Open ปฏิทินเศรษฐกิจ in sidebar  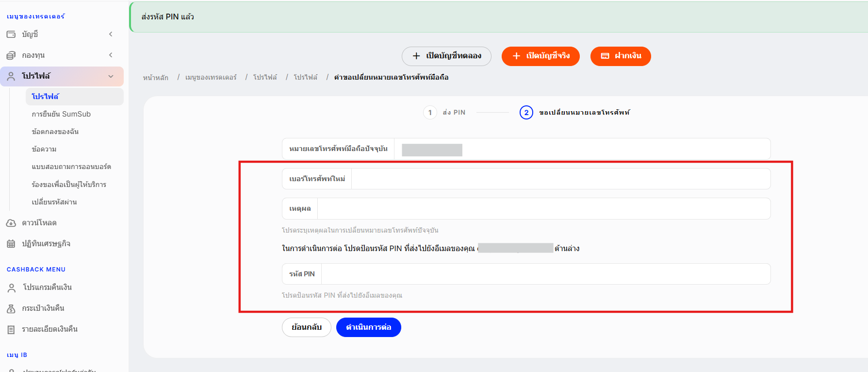click(x=46, y=244)
